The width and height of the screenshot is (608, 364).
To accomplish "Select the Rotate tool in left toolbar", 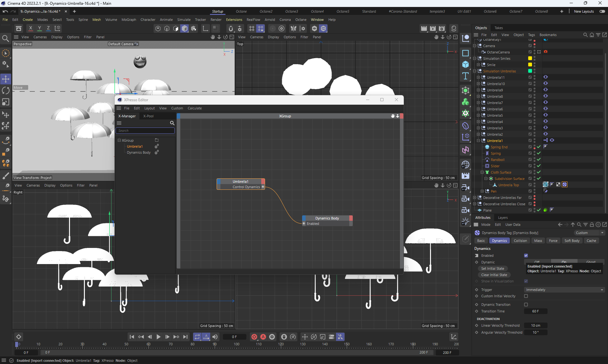I will (6, 90).
